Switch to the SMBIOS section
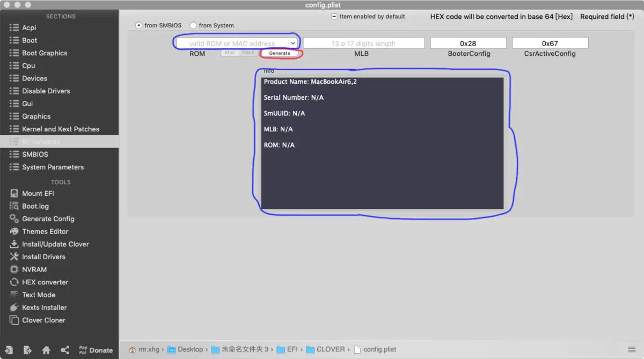The image size is (644, 359). tap(35, 155)
